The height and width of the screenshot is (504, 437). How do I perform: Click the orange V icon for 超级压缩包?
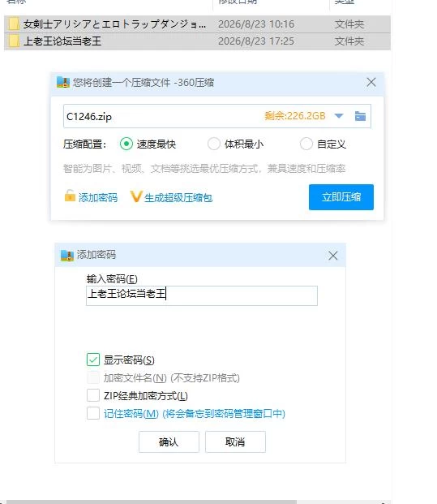[136, 196]
